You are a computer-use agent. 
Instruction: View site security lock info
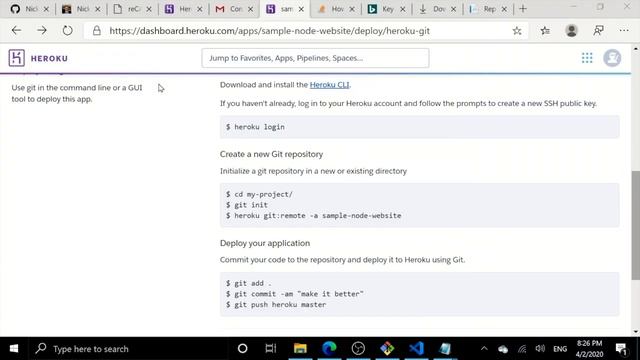click(96, 31)
